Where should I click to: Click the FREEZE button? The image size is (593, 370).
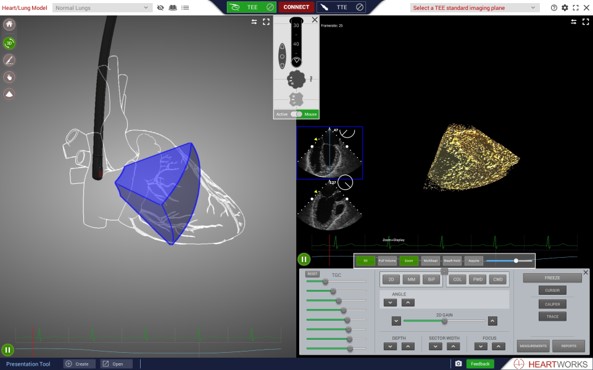(x=552, y=278)
